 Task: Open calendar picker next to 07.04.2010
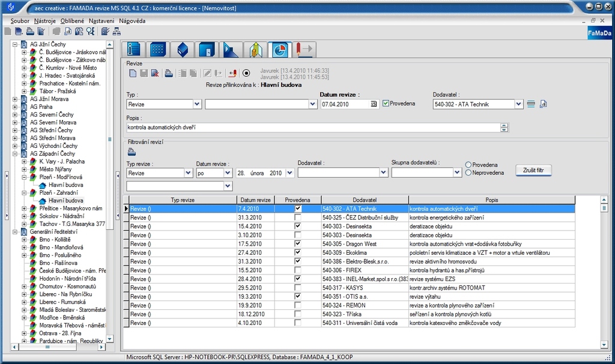(374, 104)
